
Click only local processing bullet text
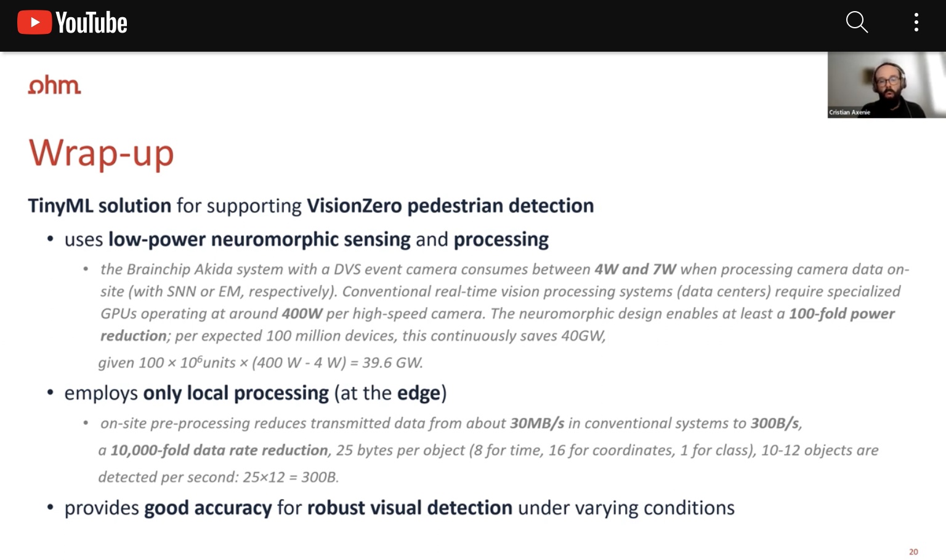tap(236, 393)
